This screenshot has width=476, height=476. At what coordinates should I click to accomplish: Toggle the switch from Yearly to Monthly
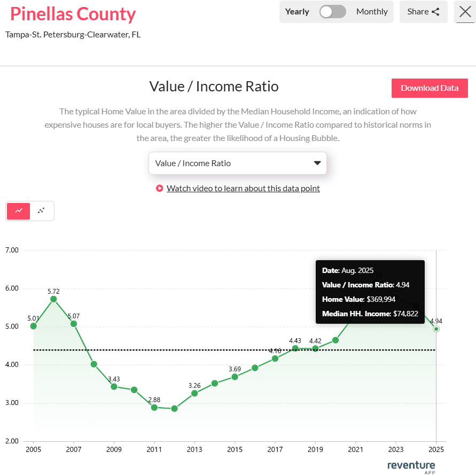[x=332, y=11]
